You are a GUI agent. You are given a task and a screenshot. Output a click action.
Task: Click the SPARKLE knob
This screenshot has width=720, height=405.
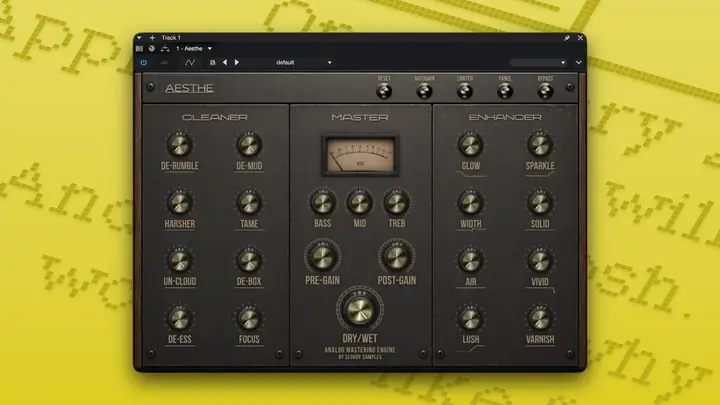[x=540, y=145]
